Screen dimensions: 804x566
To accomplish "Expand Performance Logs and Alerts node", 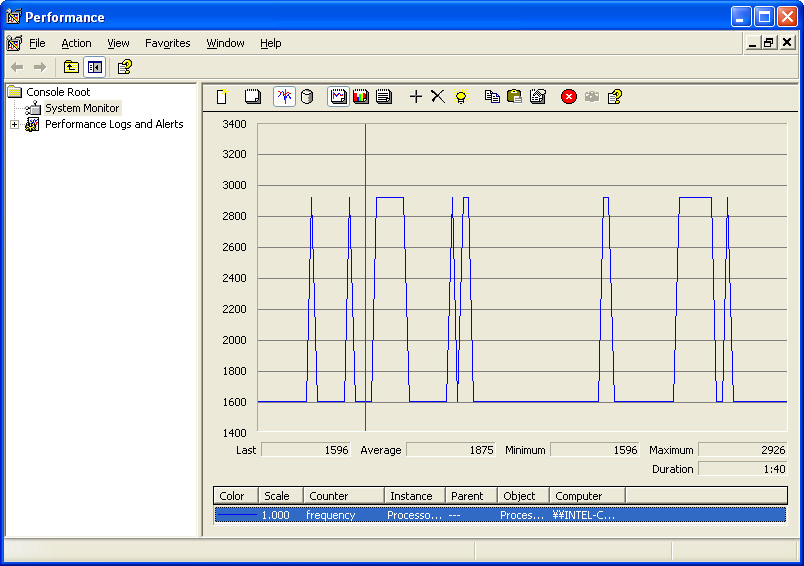I will 14,125.
